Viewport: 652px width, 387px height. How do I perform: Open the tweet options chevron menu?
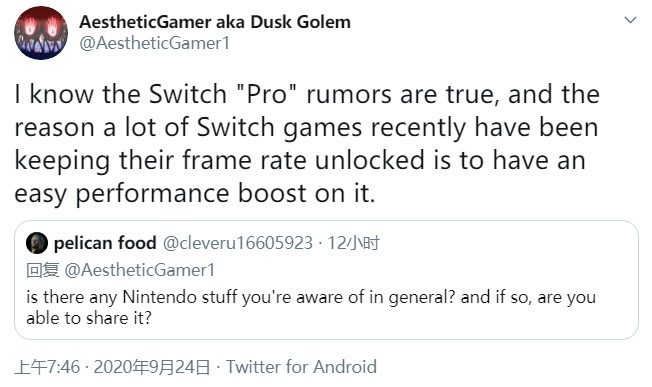(630, 20)
